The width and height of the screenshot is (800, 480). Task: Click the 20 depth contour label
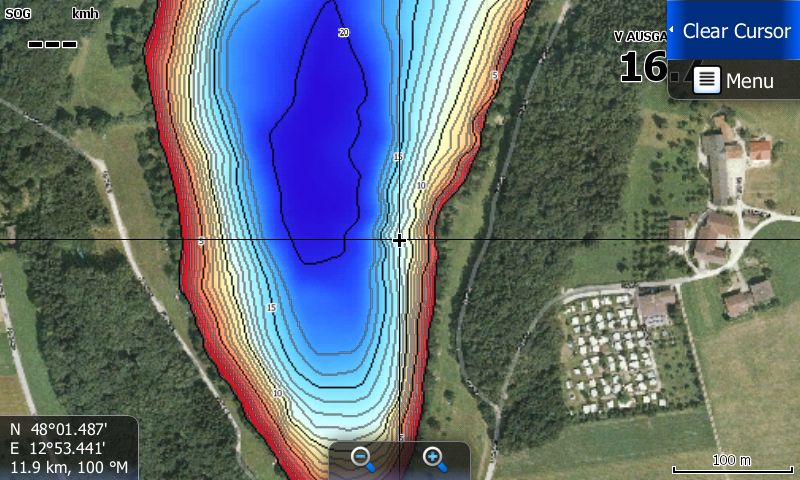click(x=344, y=33)
